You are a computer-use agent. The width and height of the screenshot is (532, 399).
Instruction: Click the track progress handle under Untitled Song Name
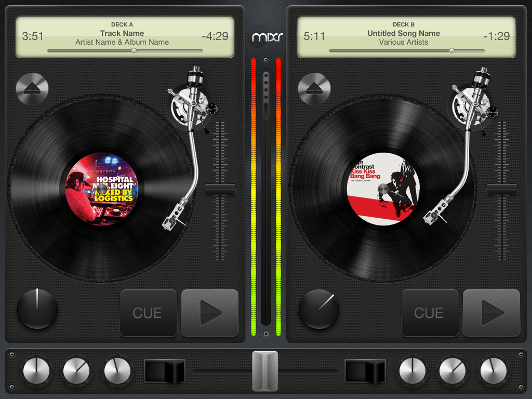click(451, 51)
